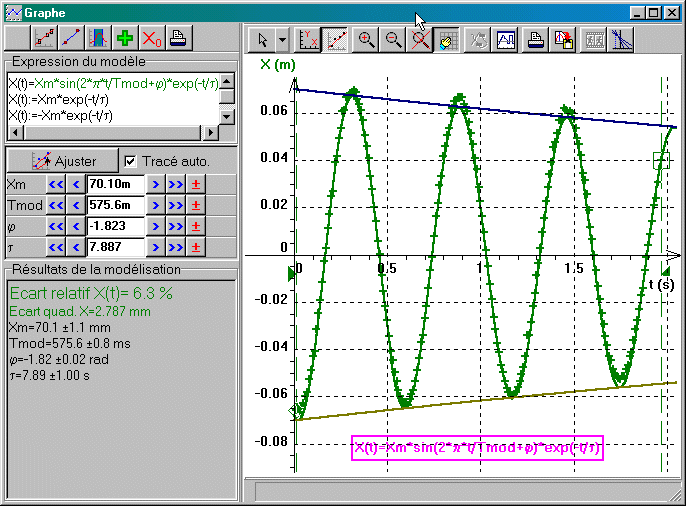Click the green plus add model icon

coord(124,39)
